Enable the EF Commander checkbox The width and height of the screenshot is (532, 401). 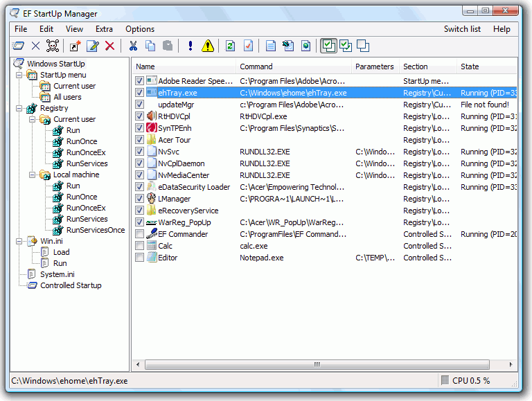click(x=139, y=234)
